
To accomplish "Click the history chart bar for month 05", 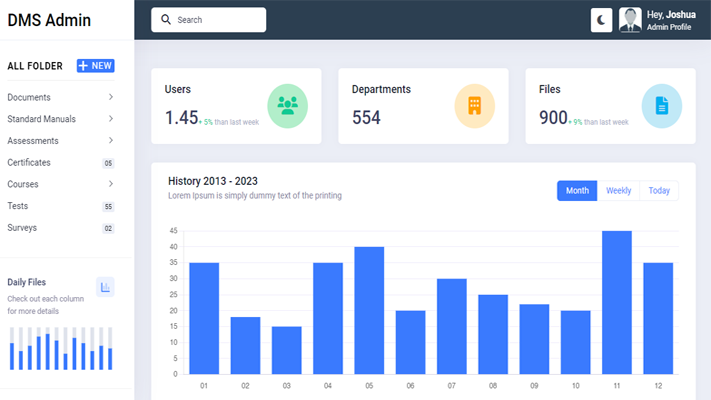I will (x=369, y=311).
